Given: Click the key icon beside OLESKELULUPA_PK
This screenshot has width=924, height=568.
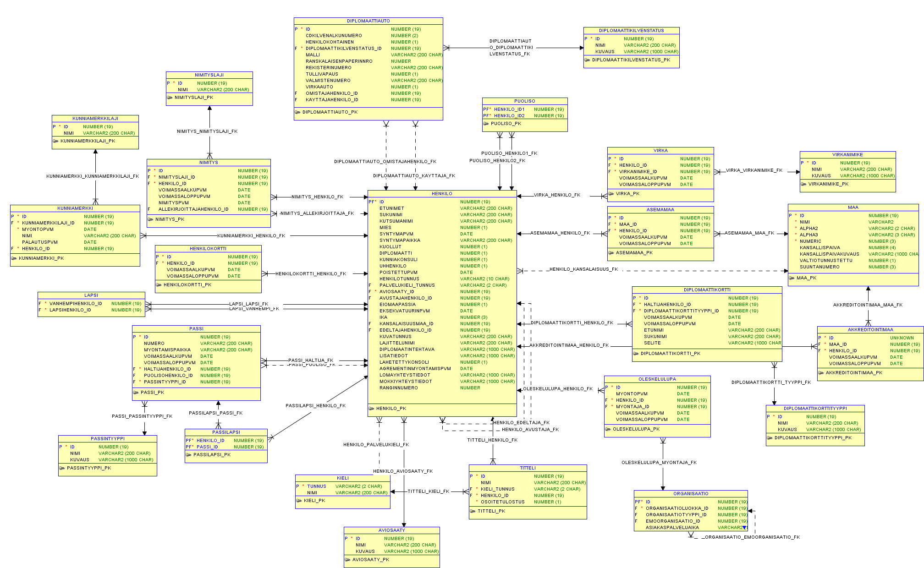Looking at the screenshot, I should (x=608, y=429).
